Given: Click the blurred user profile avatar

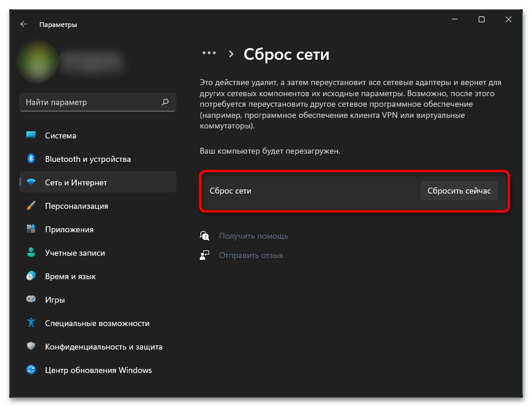Looking at the screenshot, I should 37,60.
